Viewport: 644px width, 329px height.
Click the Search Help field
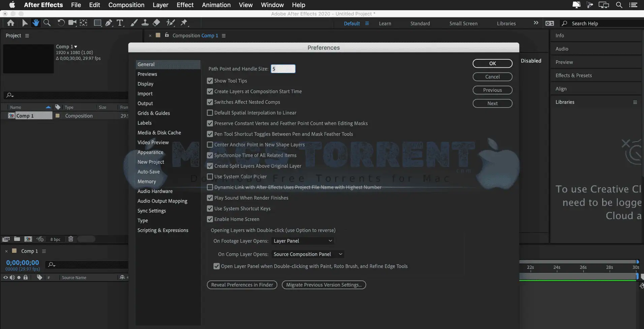click(x=602, y=24)
